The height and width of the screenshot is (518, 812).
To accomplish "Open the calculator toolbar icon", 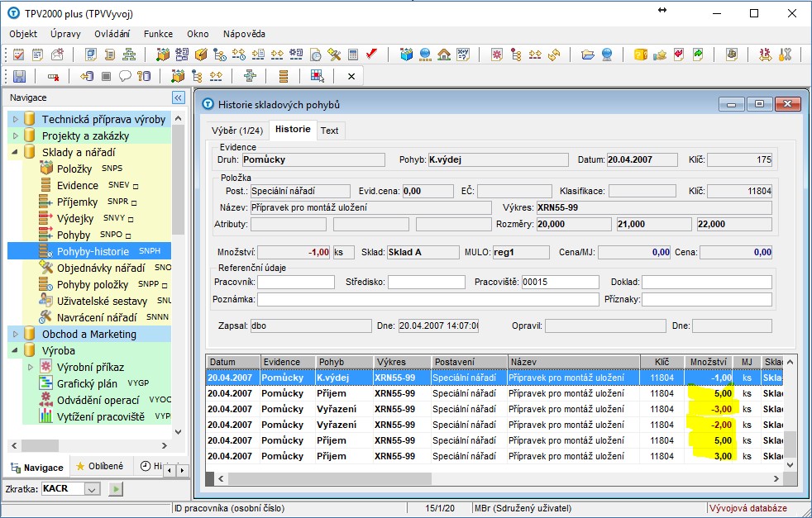I will (353, 55).
